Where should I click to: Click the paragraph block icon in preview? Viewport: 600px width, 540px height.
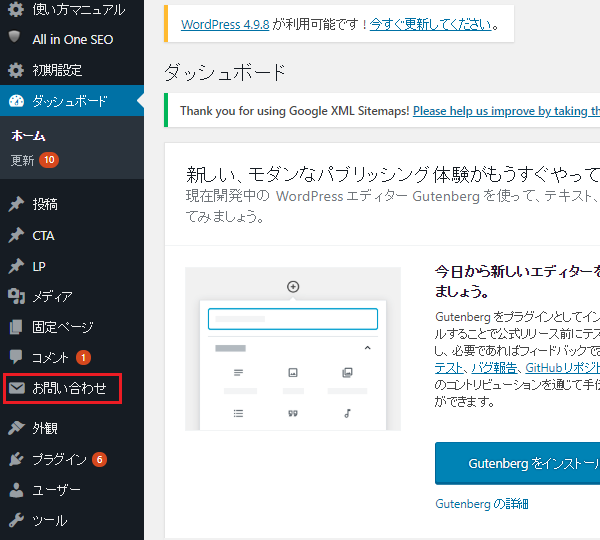[238, 372]
